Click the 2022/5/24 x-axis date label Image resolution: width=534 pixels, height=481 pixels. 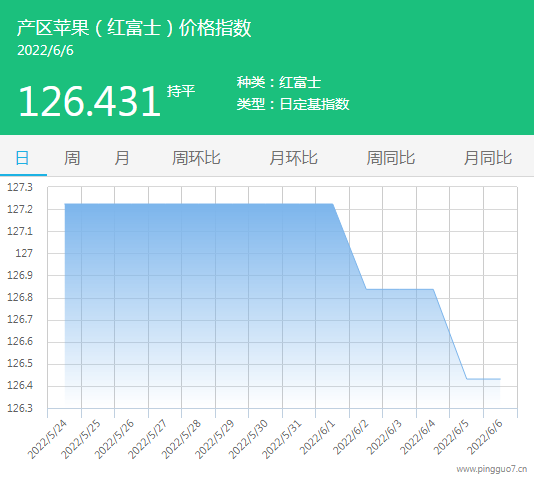pos(47,439)
